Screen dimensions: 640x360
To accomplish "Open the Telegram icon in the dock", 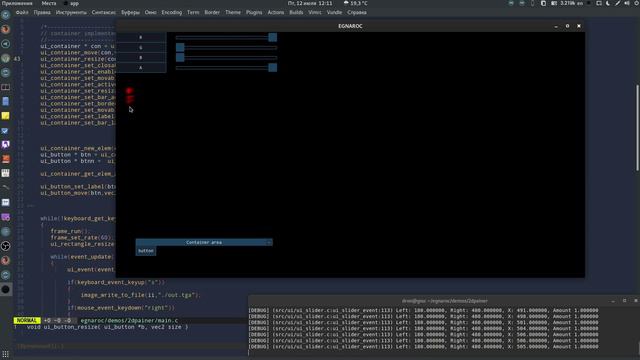I will pyautogui.click(x=5, y=44).
